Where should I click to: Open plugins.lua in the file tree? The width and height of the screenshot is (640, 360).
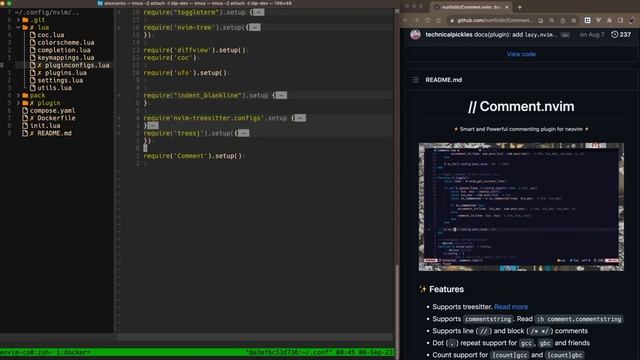66,73
